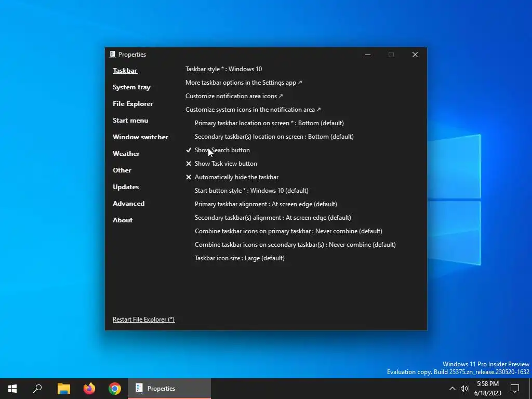Switch to Start menu section
This screenshot has height=399, width=532.
click(x=130, y=121)
